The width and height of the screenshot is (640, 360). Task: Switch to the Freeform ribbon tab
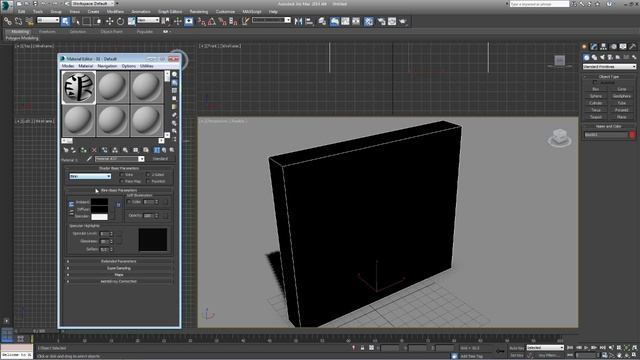47,31
